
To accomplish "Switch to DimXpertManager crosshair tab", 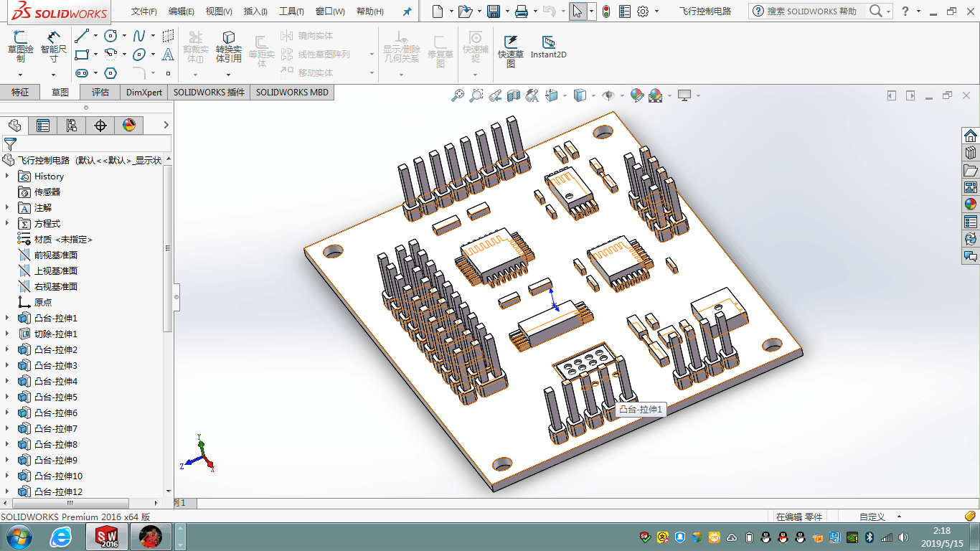I will click(x=100, y=126).
